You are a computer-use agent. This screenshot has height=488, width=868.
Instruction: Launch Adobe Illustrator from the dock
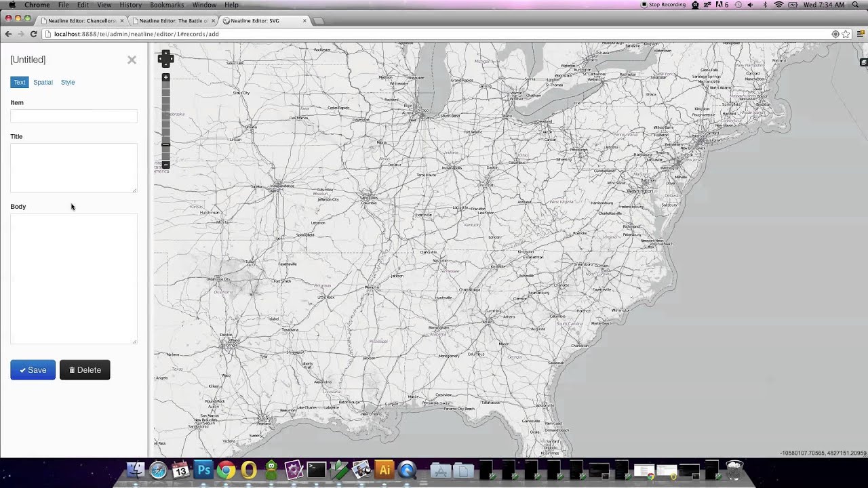(x=384, y=470)
